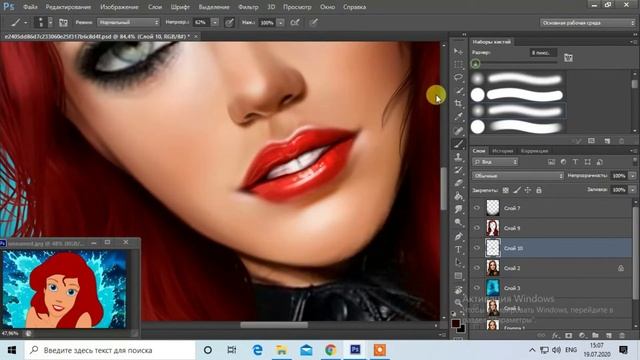Select the Eyedropper tool
640x360 pixels.
(x=458, y=117)
